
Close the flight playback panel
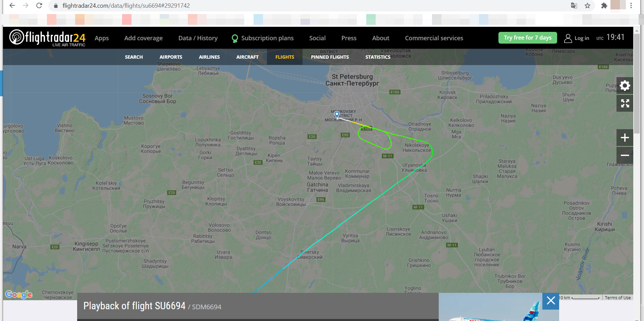[551, 301]
